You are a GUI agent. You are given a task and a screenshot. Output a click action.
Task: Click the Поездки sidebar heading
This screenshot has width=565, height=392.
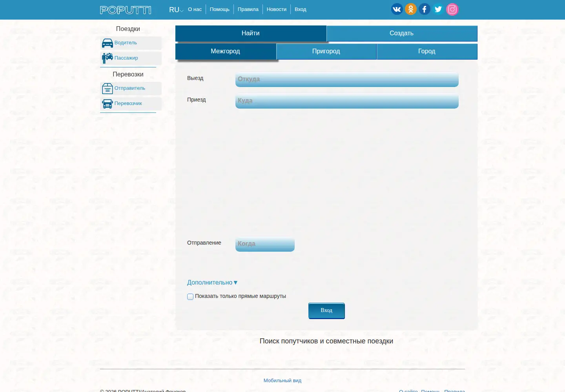click(x=128, y=29)
